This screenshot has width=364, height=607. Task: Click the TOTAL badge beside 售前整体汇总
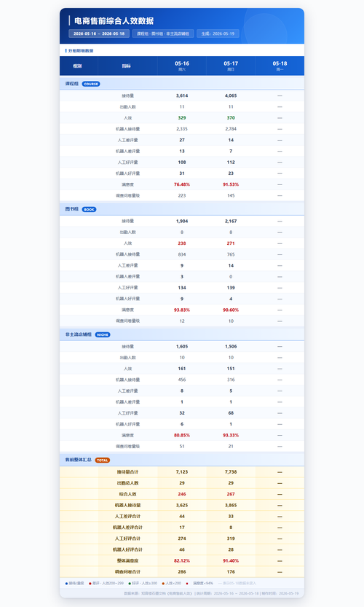103,461
